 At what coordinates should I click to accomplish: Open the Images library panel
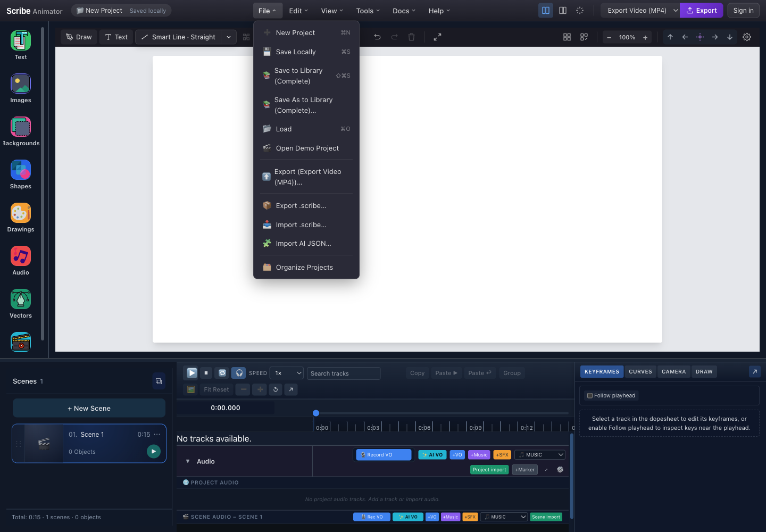point(21,89)
